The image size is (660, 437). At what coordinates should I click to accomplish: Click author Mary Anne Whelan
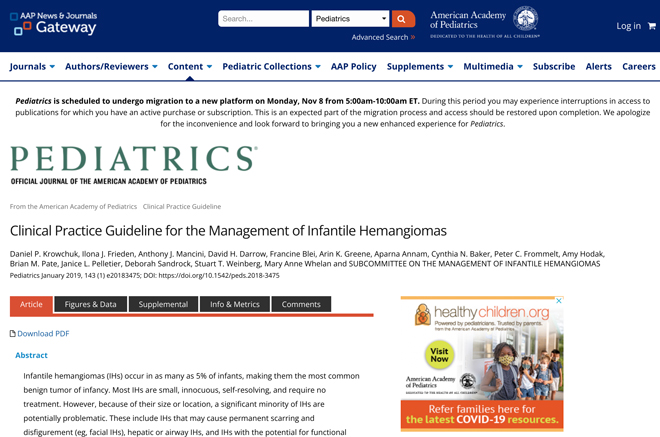click(x=298, y=264)
